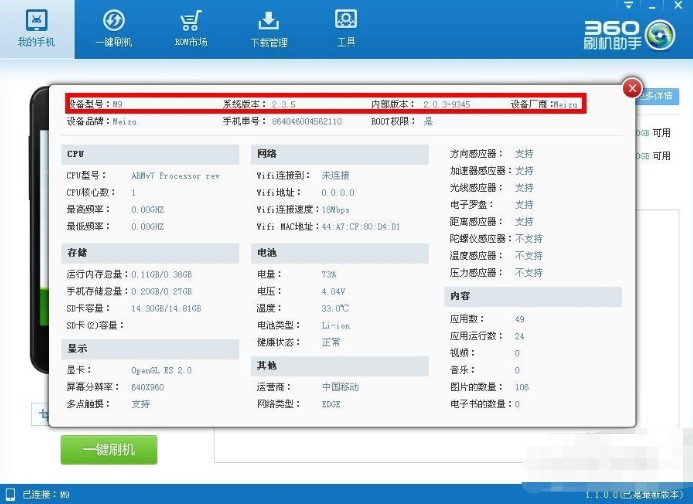The height and width of the screenshot is (504, 693).
Task: Click the SD卡容量 value 14.30GB/14.81GB
Action: pos(166,308)
